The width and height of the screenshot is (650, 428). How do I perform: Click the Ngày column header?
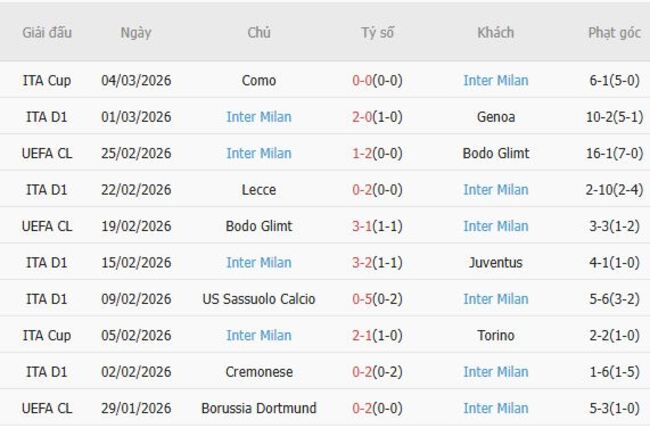pyautogui.click(x=136, y=32)
